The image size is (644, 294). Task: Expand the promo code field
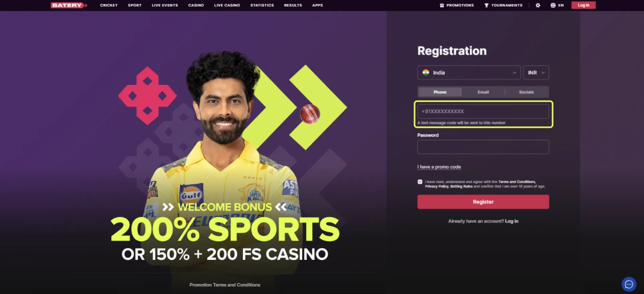[x=439, y=167]
